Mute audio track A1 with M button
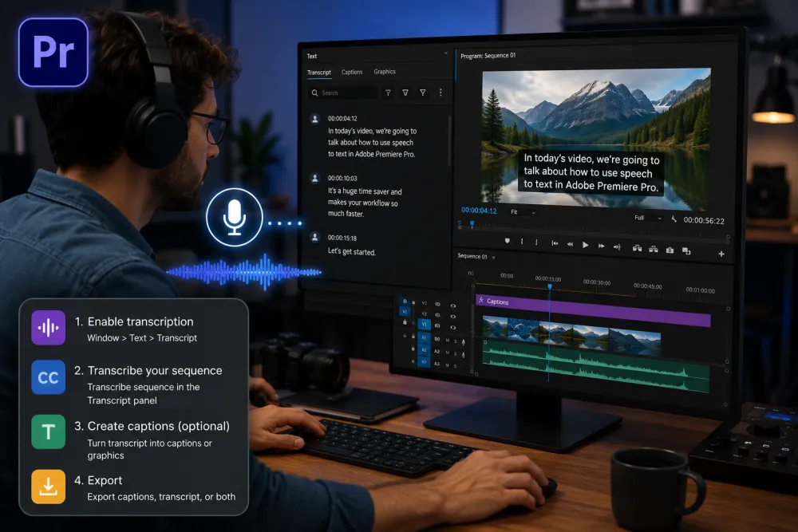The width and height of the screenshot is (798, 532). tap(448, 341)
